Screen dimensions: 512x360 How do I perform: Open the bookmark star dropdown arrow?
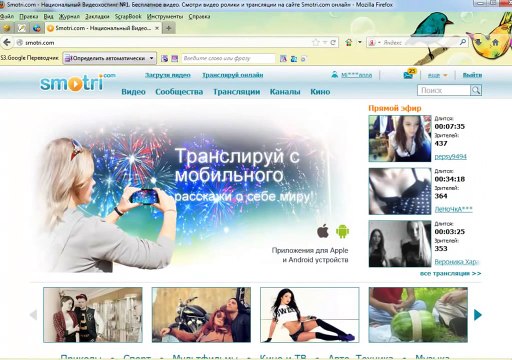tap(325, 42)
